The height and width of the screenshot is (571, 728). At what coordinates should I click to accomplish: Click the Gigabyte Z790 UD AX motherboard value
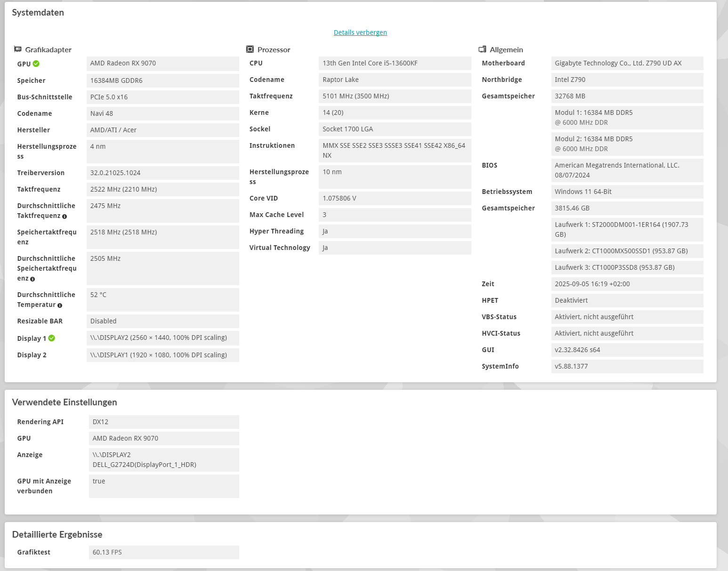point(627,63)
